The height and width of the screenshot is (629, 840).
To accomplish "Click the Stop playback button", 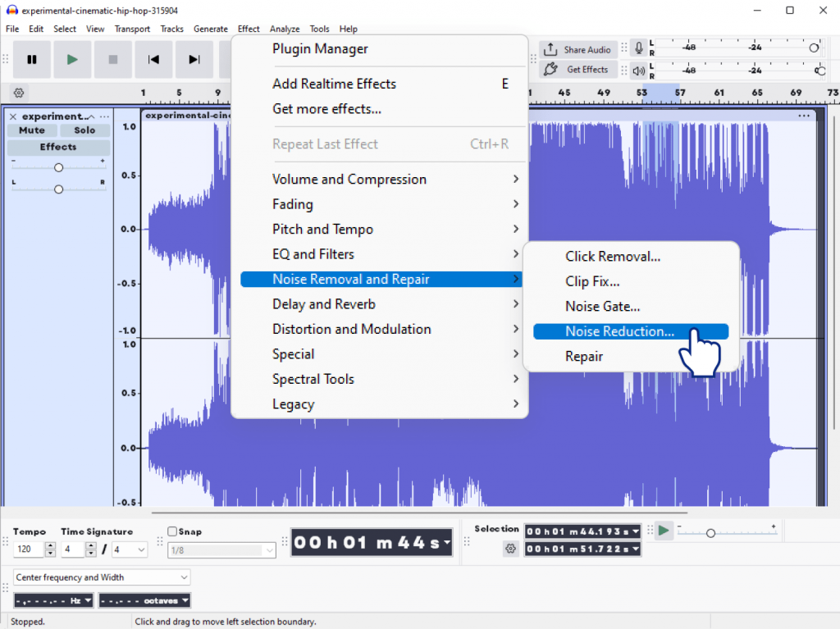I will coord(113,59).
